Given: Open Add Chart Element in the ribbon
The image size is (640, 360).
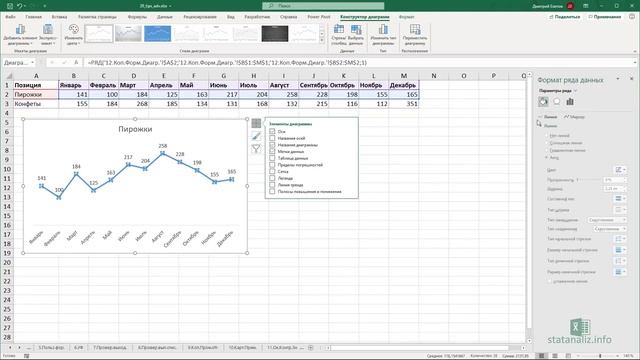Looking at the screenshot, I should (x=20, y=34).
